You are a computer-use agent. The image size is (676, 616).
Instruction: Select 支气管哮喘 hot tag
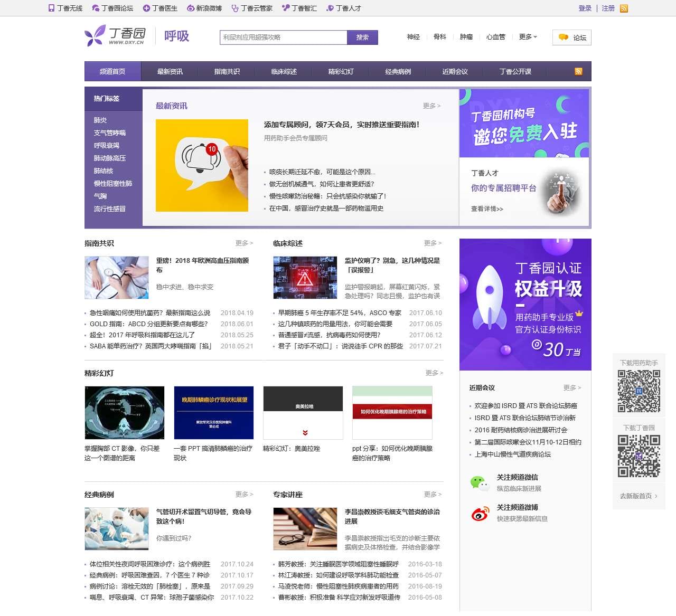coord(110,132)
